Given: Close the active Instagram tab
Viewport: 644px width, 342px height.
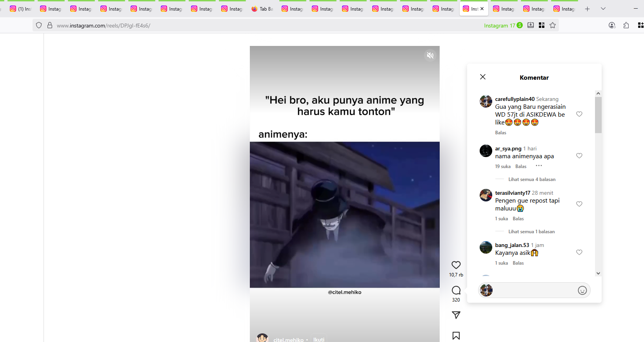Looking at the screenshot, I should click(x=482, y=9).
